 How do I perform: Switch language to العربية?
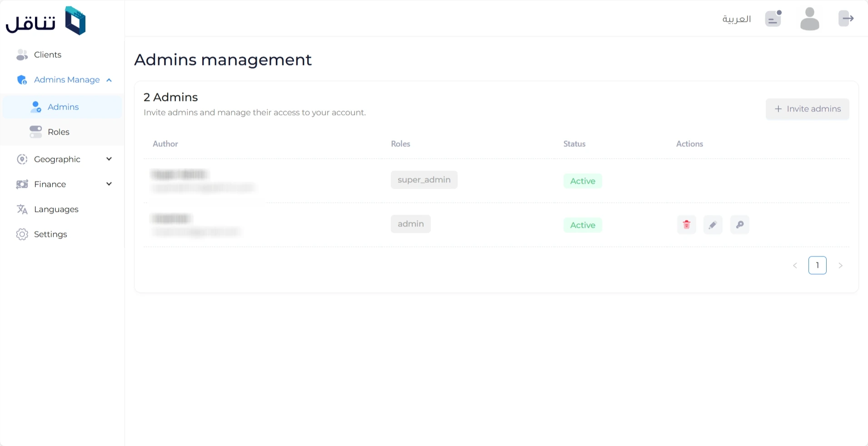point(736,19)
